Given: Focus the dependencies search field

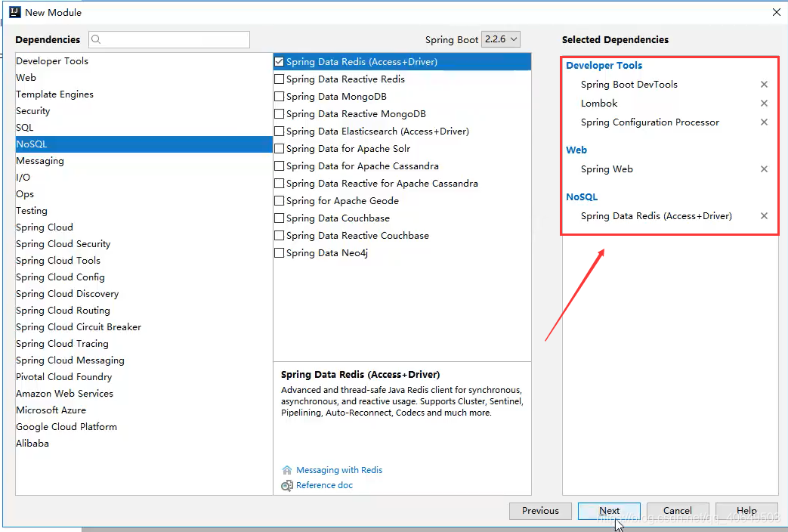Looking at the screenshot, I should click(169, 40).
